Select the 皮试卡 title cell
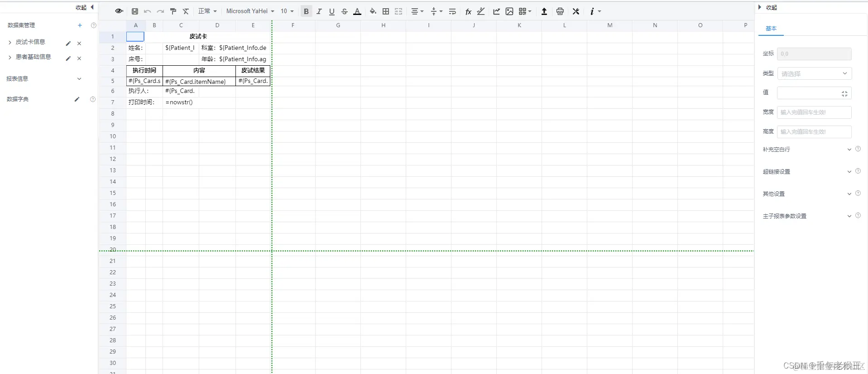 (x=198, y=37)
